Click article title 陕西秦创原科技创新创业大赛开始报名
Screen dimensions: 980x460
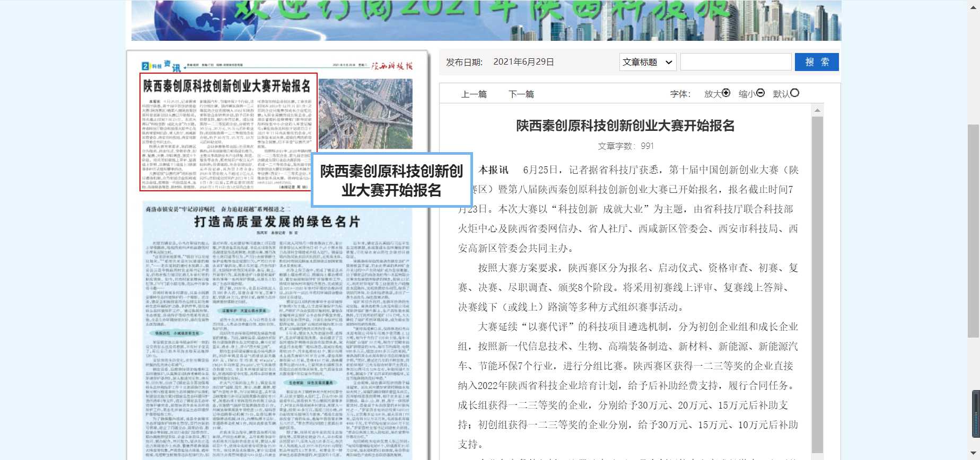coord(625,126)
